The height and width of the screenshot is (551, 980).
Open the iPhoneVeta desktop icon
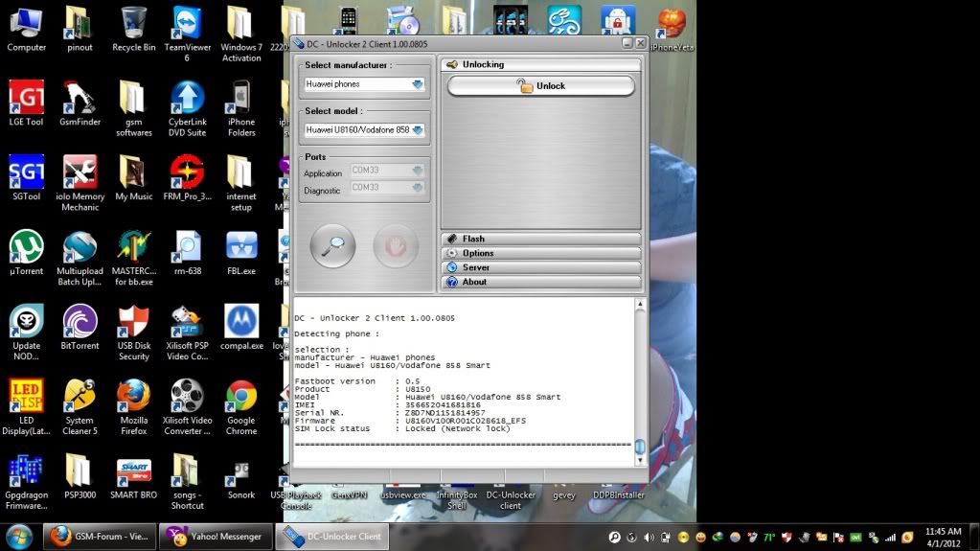pyautogui.click(x=672, y=30)
